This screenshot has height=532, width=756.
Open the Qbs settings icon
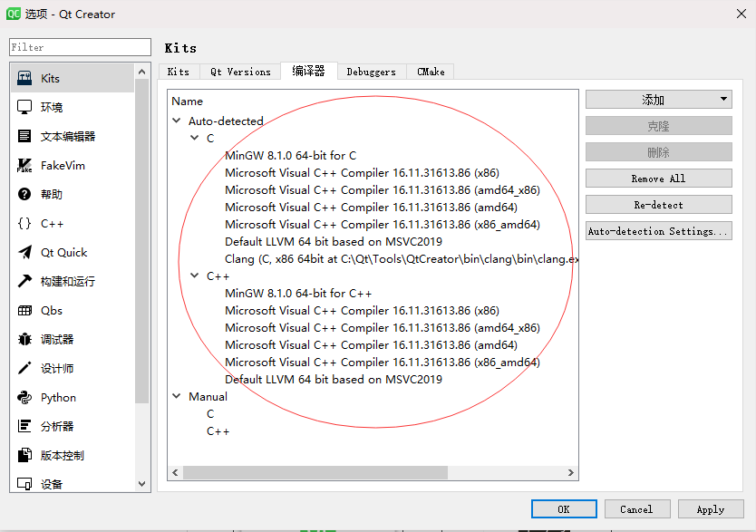(24, 310)
